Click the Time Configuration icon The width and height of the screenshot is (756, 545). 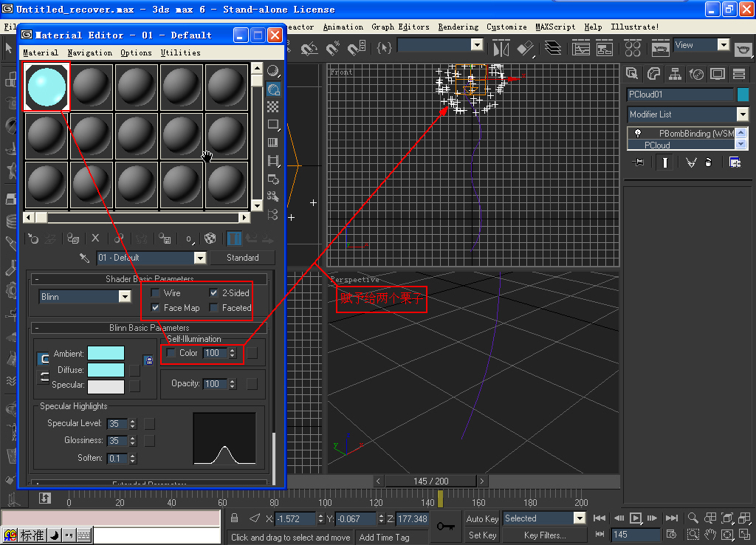point(671,535)
